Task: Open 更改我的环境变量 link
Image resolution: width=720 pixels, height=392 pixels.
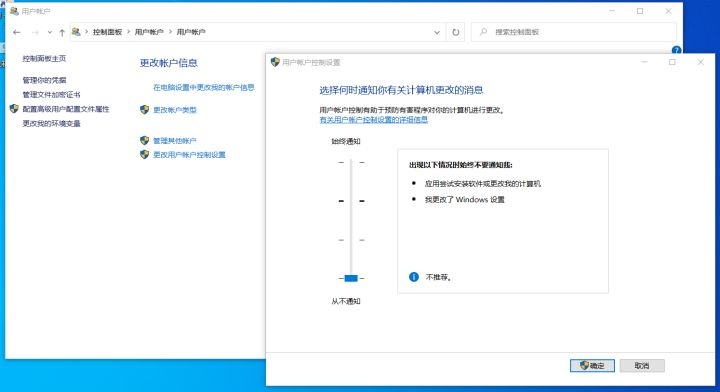Action: click(x=51, y=123)
